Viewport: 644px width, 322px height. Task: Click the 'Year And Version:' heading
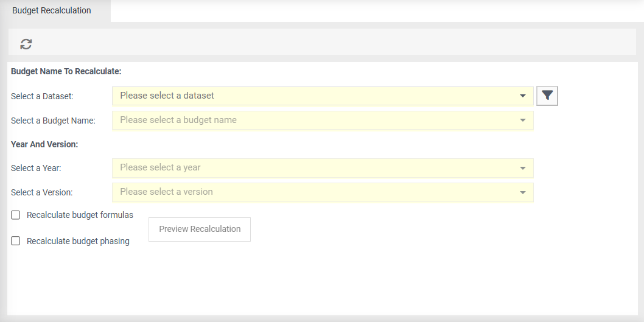pos(44,144)
